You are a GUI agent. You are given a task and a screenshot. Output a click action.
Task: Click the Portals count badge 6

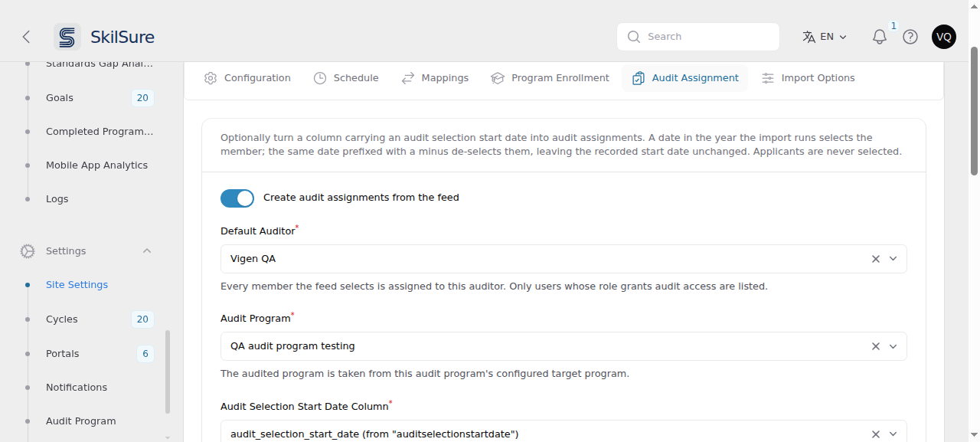pos(145,354)
